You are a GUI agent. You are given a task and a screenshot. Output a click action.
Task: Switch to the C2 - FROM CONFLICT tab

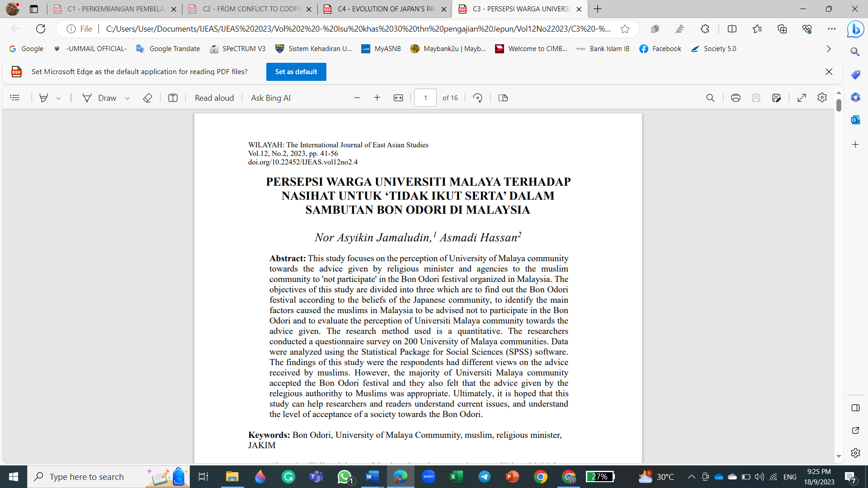click(x=250, y=9)
